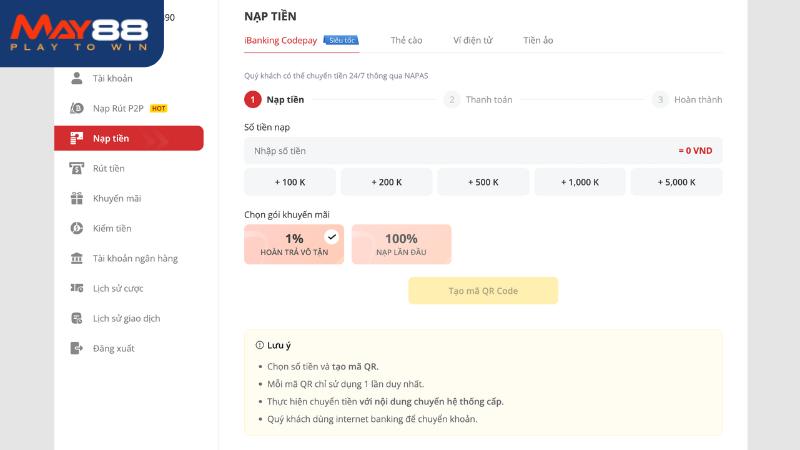Open Nạp tiền in the sidebar
Image resolution: width=800 pixels, height=450 pixels.
(129, 138)
